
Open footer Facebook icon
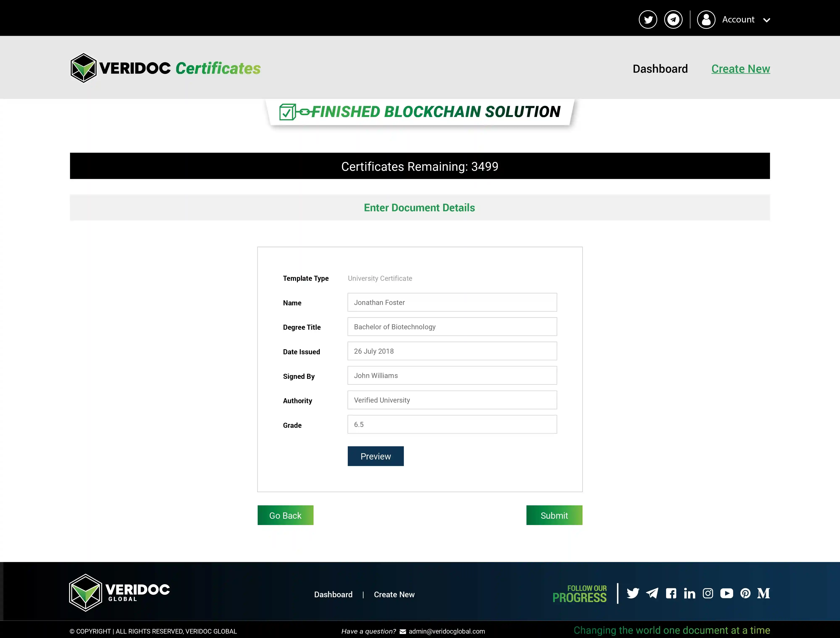tap(671, 593)
